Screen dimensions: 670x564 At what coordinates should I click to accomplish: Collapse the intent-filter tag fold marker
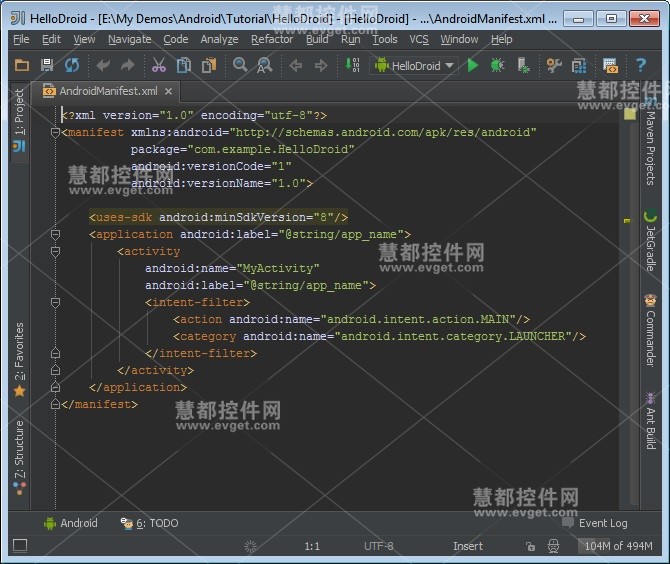click(x=55, y=303)
